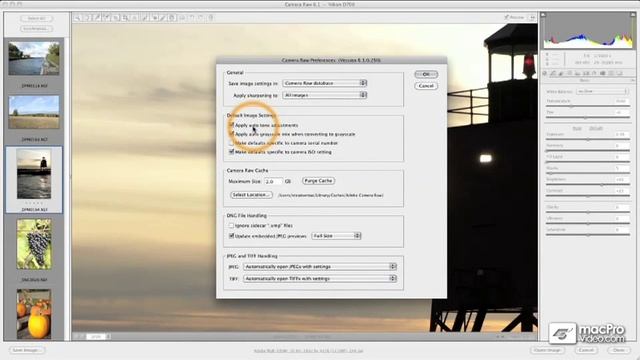Open the Split Toning panel tab

tap(577, 73)
